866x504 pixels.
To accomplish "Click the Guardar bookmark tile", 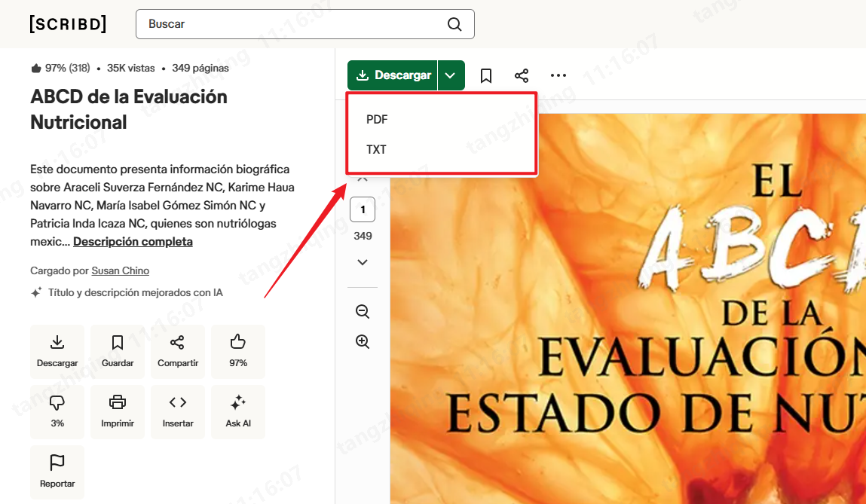I will point(118,352).
